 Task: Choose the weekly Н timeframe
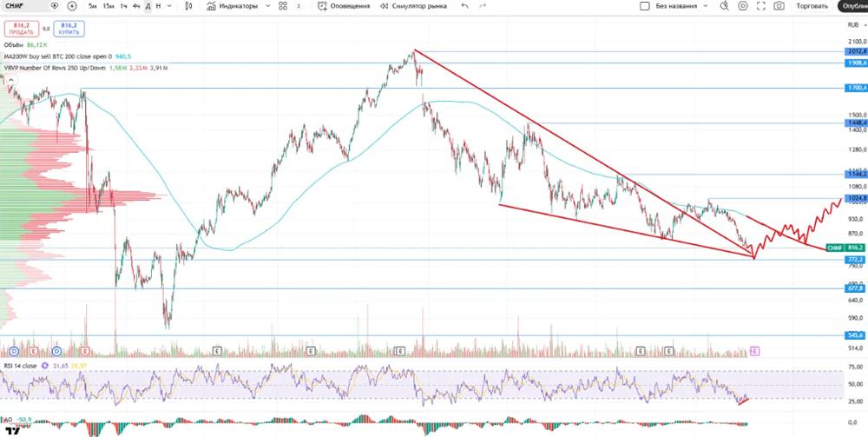tap(158, 6)
